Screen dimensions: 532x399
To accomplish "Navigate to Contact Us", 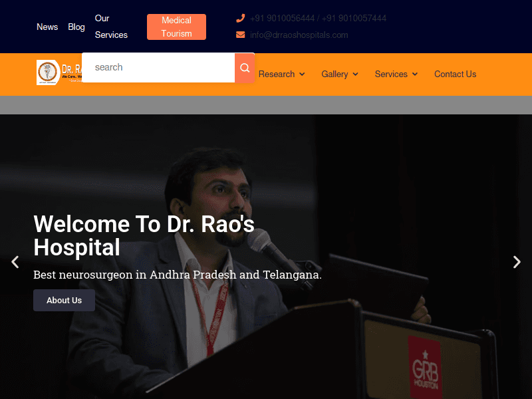I will click(x=455, y=74).
